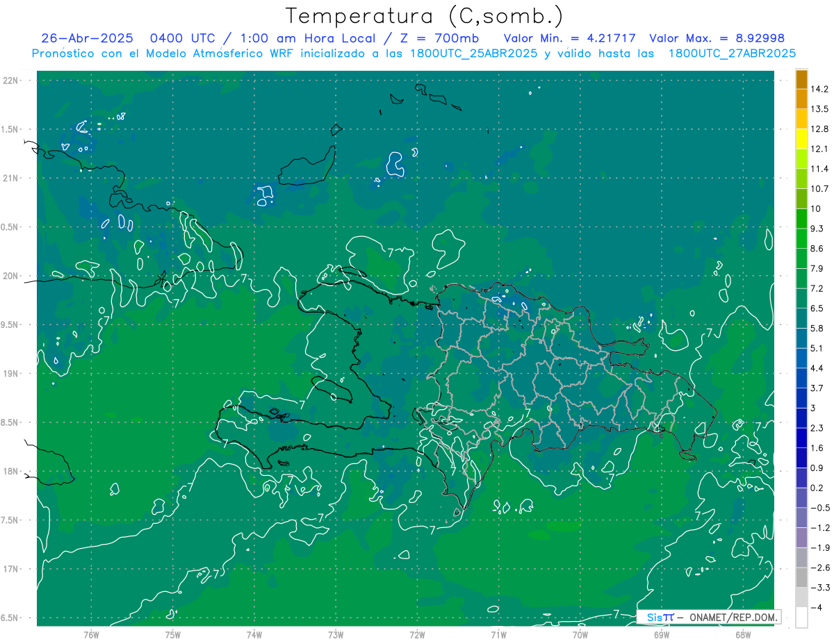Pick the white swatch below the -4 label

tap(801, 618)
